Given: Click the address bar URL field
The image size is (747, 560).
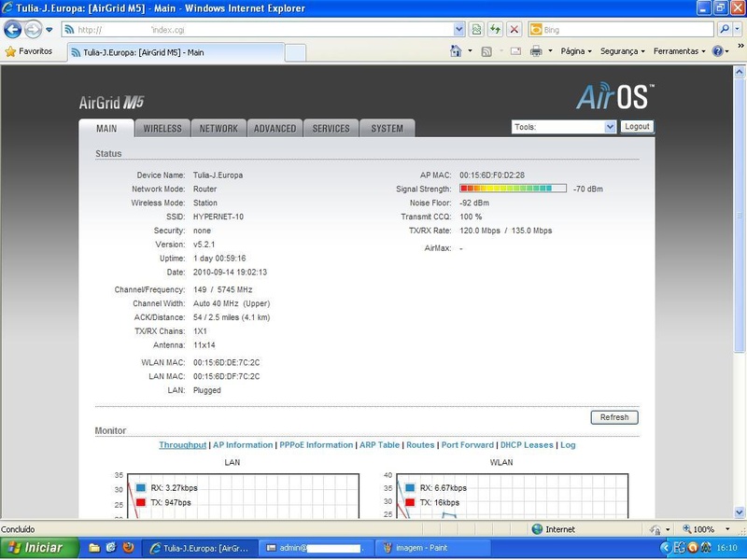Looking at the screenshot, I should click(x=258, y=30).
